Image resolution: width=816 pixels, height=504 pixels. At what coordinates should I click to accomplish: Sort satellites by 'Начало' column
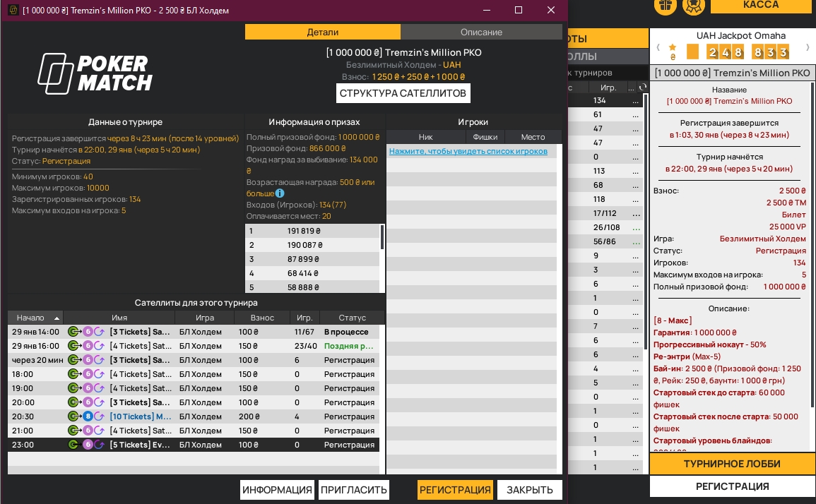click(x=35, y=317)
